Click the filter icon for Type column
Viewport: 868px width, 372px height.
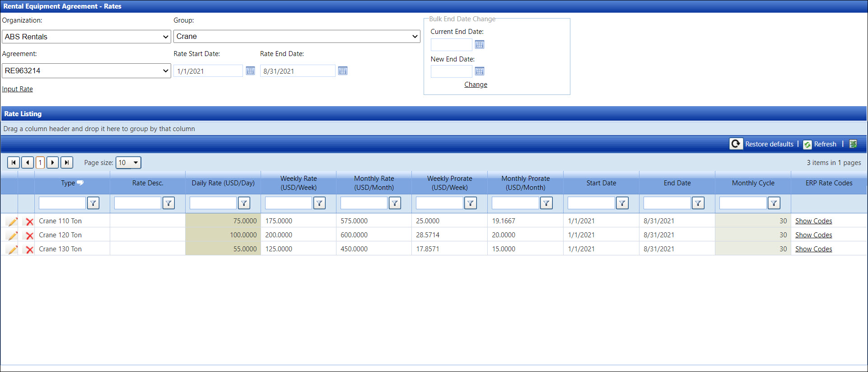coord(93,203)
